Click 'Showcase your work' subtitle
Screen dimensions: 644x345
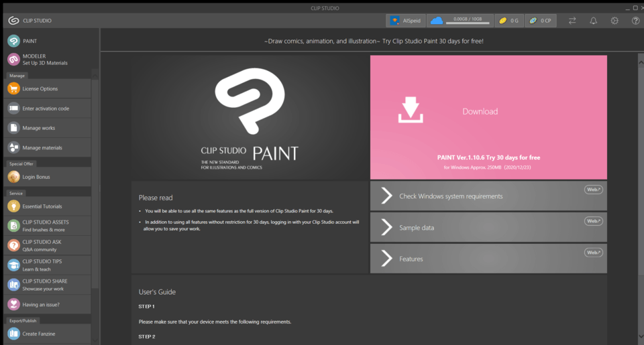[x=43, y=289]
